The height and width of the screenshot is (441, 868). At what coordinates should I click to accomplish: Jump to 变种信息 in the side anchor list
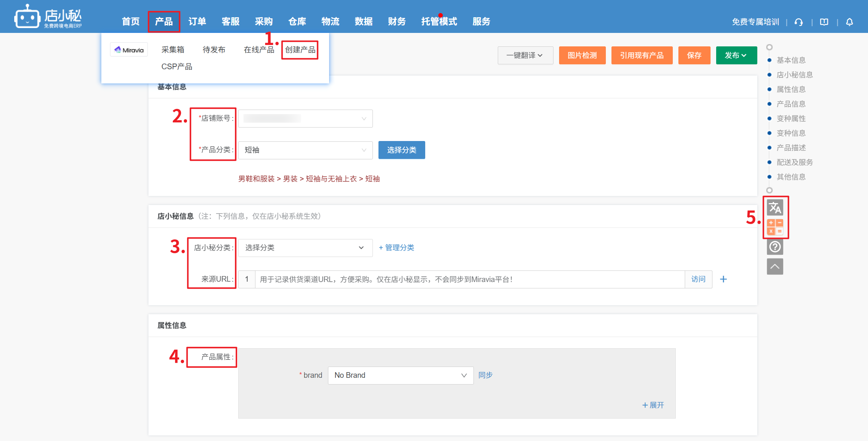coord(791,133)
